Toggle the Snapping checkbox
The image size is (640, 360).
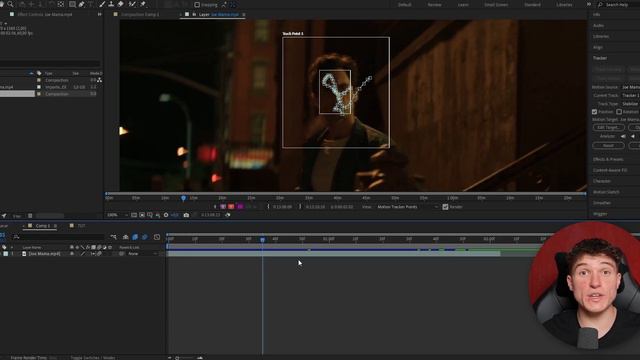click(x=197, y=4)
